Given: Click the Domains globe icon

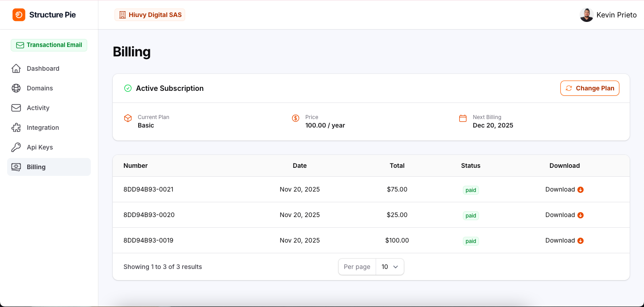Looking at the screenshot, I should coord(16,88).
